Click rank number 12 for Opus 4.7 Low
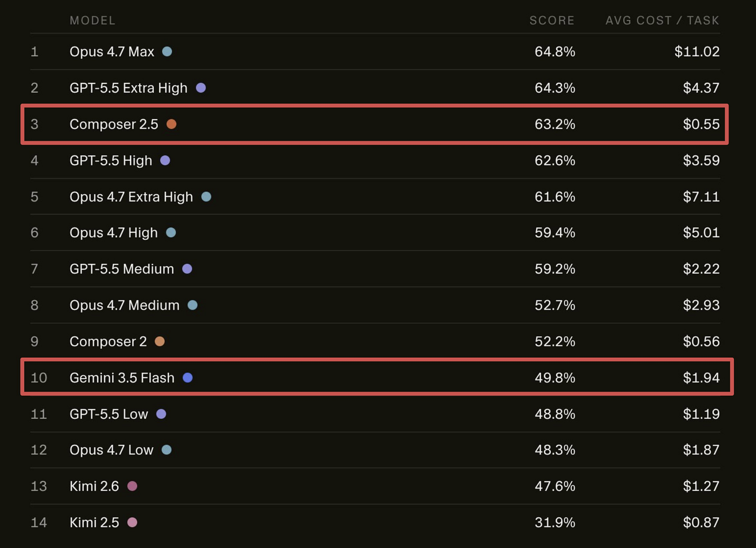This screenshot has width=756, height=548. pos(39,450)
